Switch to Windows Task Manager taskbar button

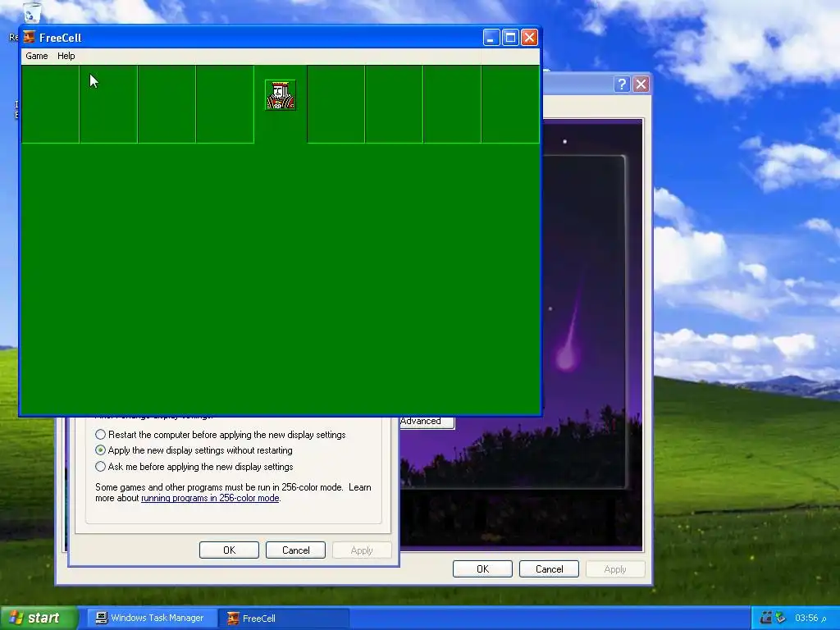pos(152,619)
